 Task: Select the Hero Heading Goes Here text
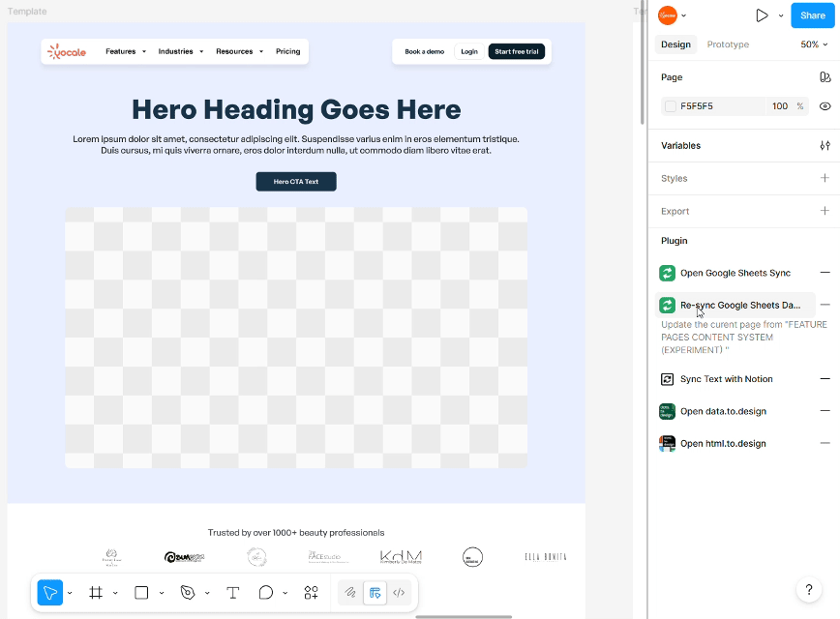tap(296, 109)
